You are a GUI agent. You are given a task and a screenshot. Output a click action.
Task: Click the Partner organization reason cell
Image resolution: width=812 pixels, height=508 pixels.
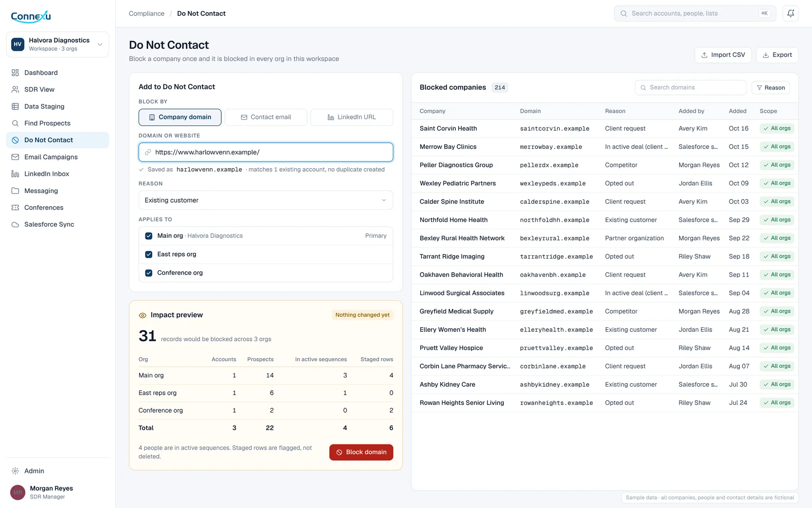634,238
